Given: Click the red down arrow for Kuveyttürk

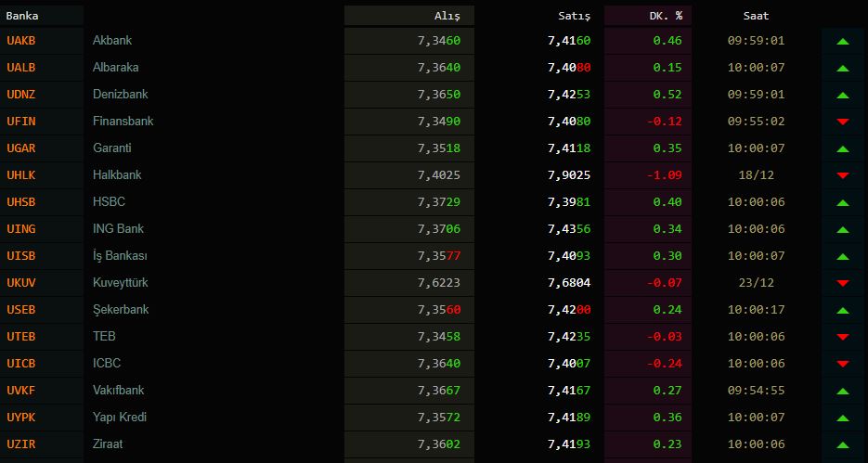Looking at the screenshot, I should pyautogui.click(x=843, y=284).
